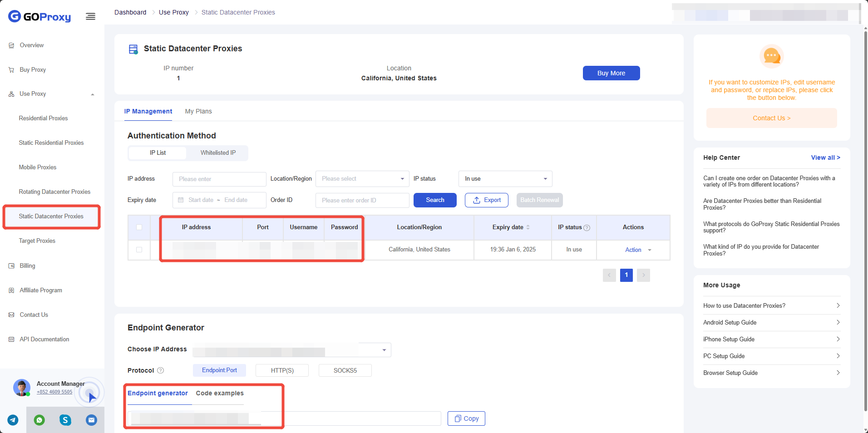868x433 pixels.
Task: Click the orange Contact Us button
Action: coord(771,118)
